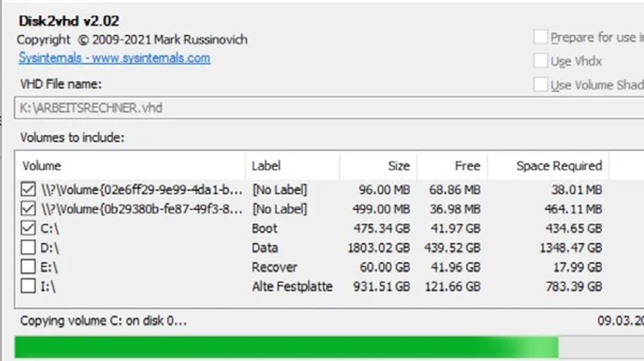The width and height of the screenshot is (644, 361).
Task: Check the E:\ Recover volume box
Action: (x=28, y=267)
